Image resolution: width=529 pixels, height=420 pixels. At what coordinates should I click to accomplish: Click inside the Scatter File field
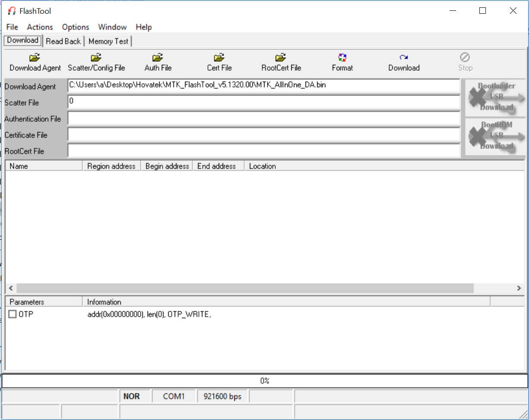[x=263, y=102]
